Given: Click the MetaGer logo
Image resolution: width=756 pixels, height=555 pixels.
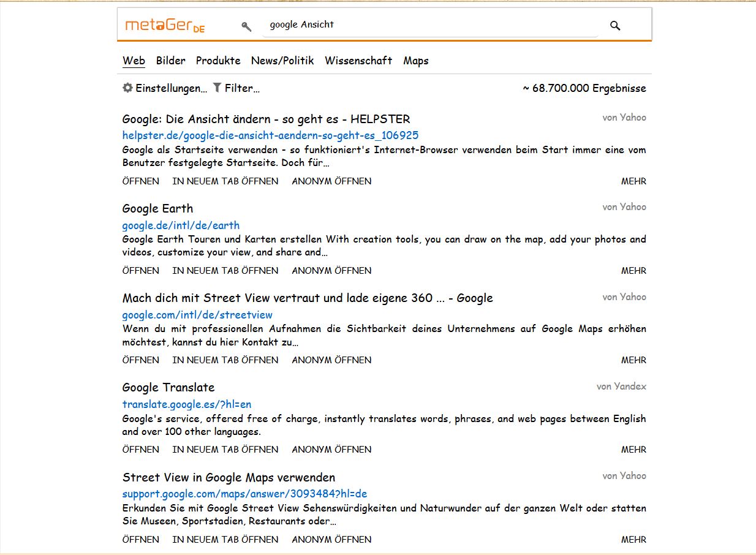Looking at the screenshot, I should pos(165,26).
